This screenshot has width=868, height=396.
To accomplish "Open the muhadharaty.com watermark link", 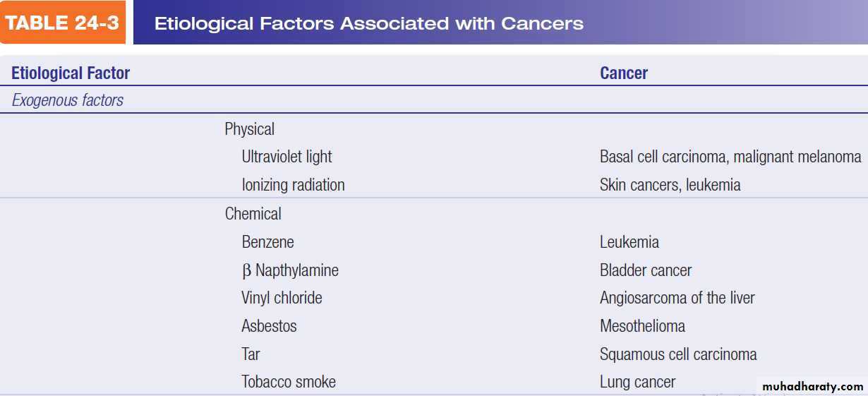I will [x=812, y=386].
